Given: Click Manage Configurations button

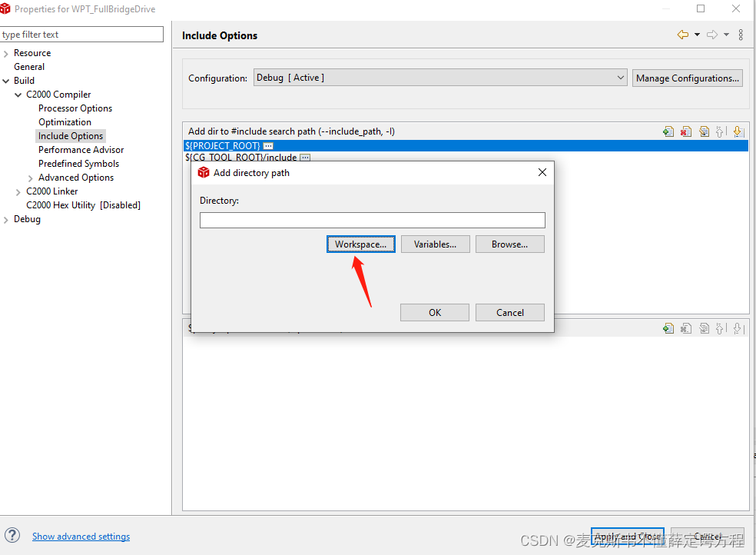Looking at the screenshot, I should (x=687, y=78).
